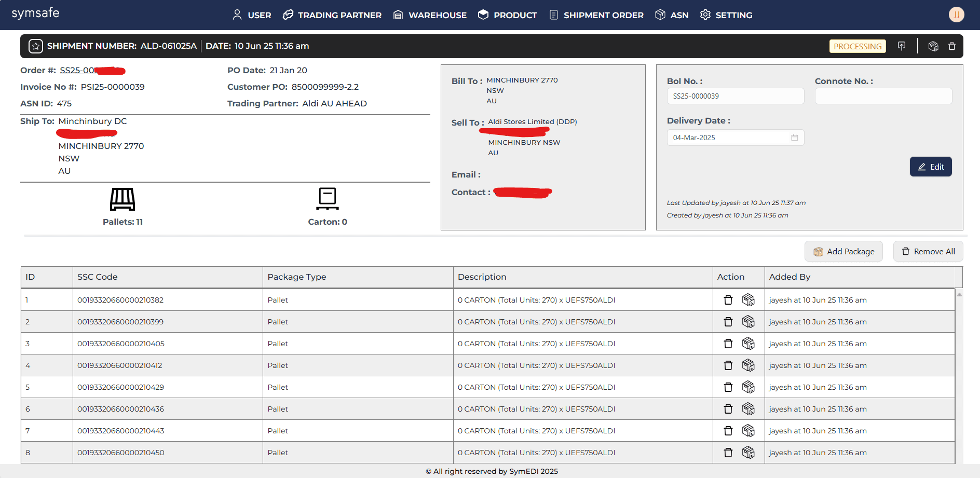Screen dimensions: 980x478
Task: Open package contents icon for row 3
Action: click(x=748, y=344)
